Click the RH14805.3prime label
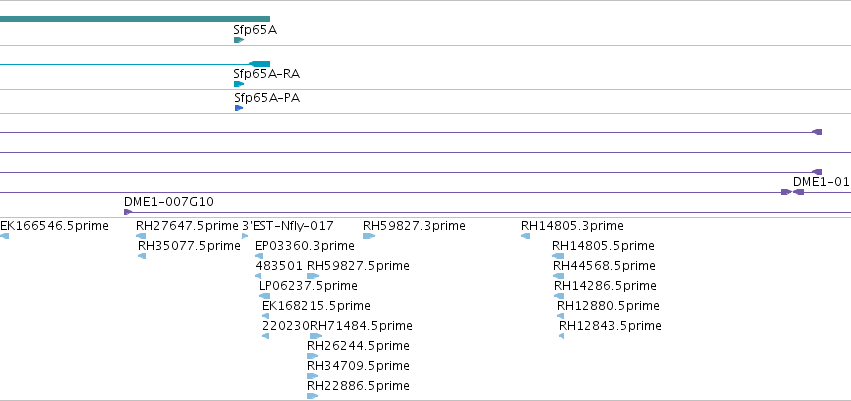Viewport: 851px width, 401px height. click(x=572, y=226)
